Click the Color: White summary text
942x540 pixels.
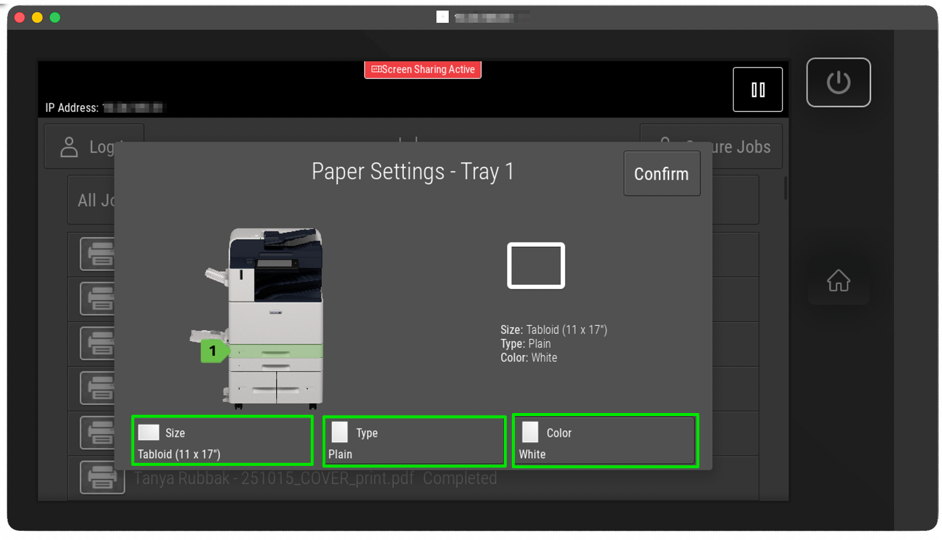[x=529, y=357]
